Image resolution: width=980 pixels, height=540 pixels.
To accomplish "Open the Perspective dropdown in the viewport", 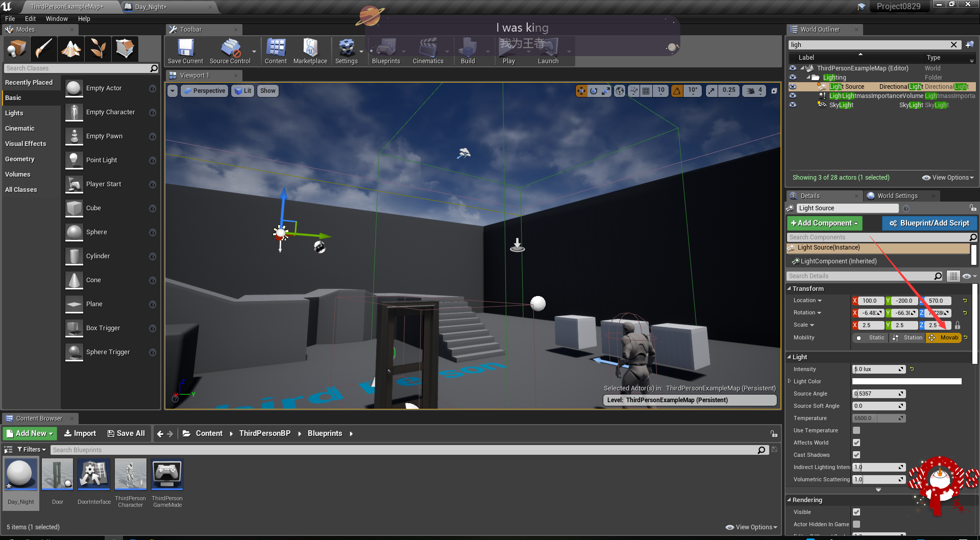I will pyautogui.click(x=204, y=90).
